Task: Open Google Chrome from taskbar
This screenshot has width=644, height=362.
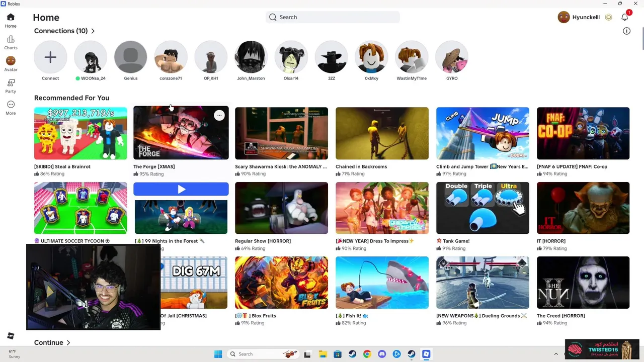Action: [x=367, y=354]
